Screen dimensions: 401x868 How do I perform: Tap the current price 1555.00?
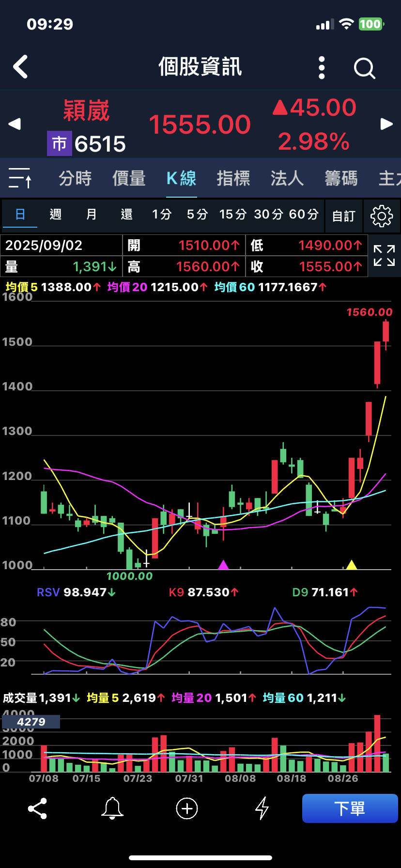(x=200, y=124)
